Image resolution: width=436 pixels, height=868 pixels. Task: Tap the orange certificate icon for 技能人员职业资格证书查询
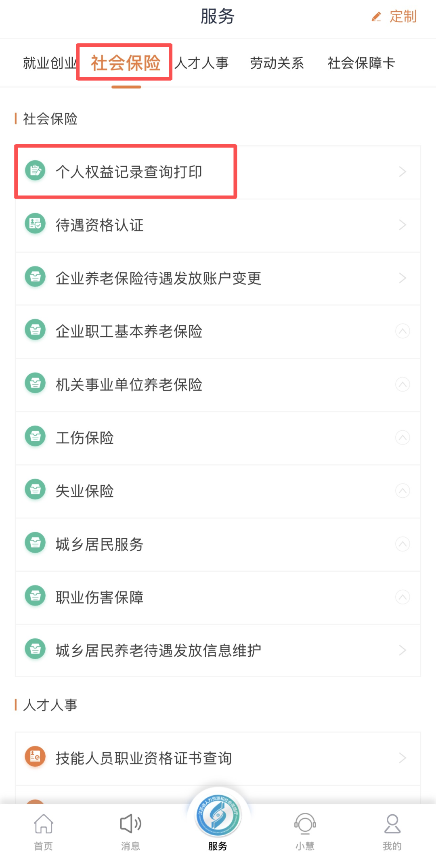pyautogui.click(x=35, y=757)
